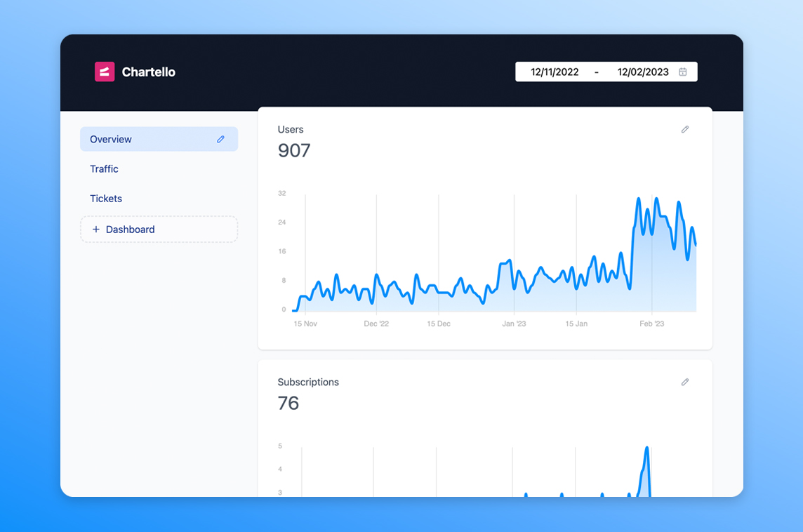Click the Chartello brand name
Viewport: 803px width, 532px height.
coord(148,72)
